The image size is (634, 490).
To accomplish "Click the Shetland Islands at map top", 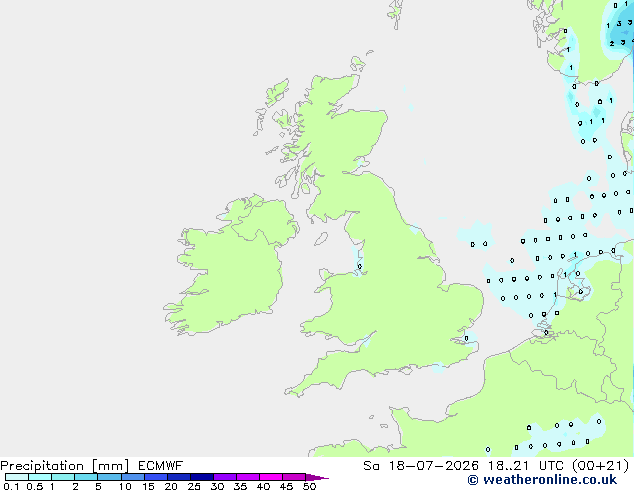I will (396, 12).
